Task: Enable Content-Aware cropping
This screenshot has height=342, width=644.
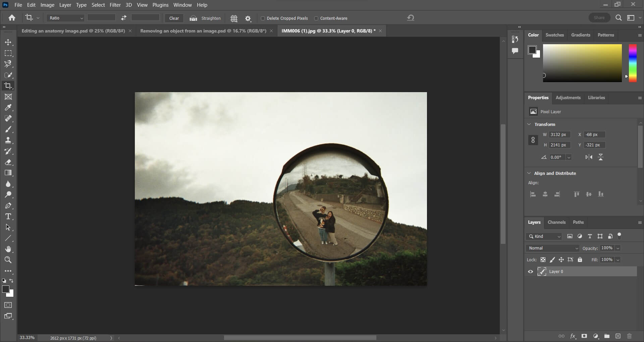Action: [x=316, y=18]
